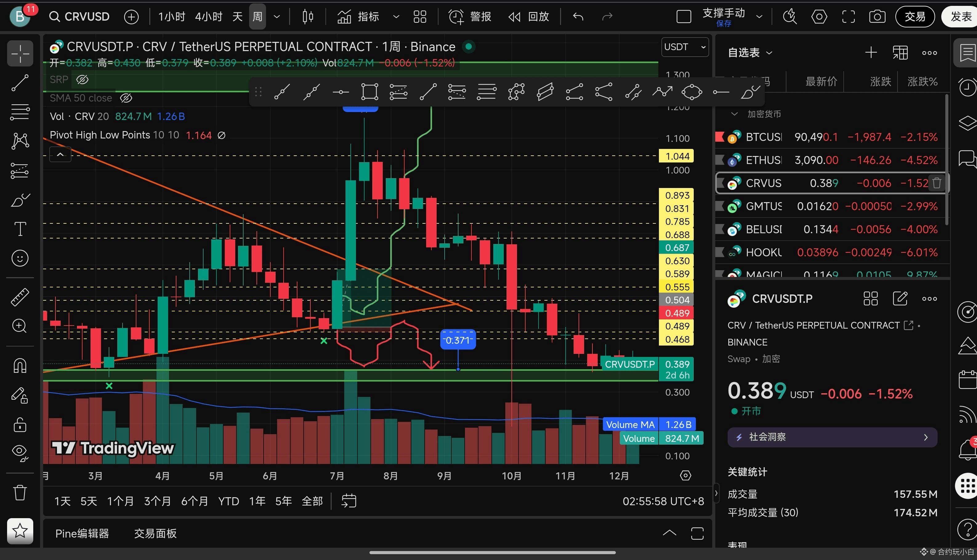Expand the 支撑手动 layout dropdown
Screen dimensions: 977x560
pyautogui.click(x=759, y=17)
